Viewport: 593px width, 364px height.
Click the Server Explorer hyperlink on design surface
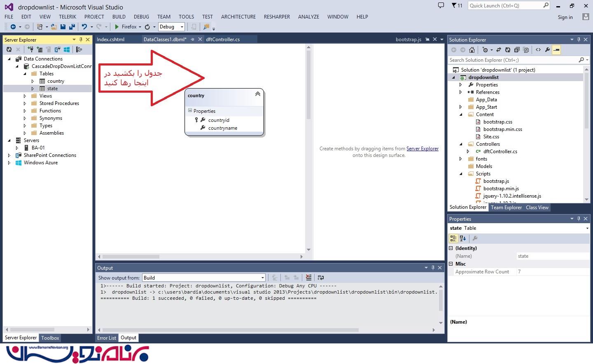422,149
